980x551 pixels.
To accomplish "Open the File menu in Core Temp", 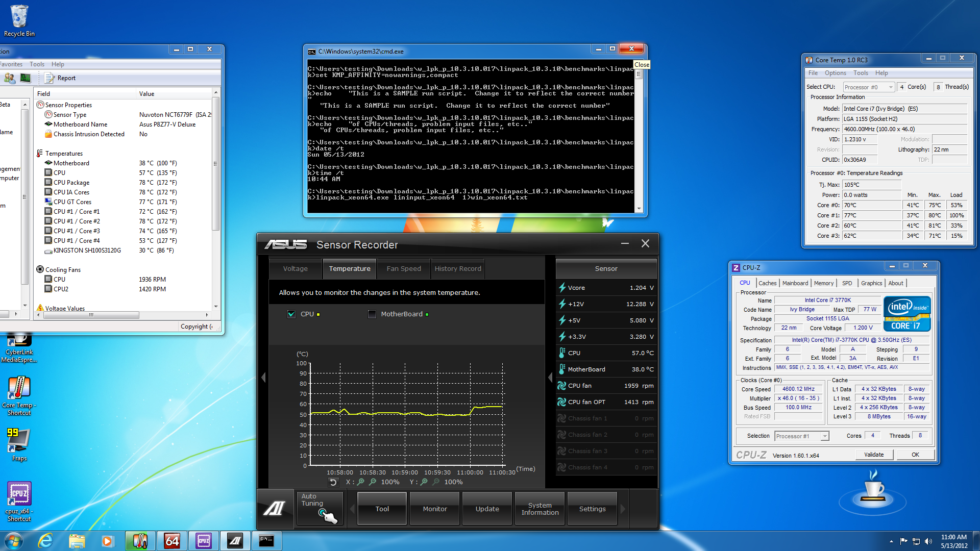I will click(x=813, y=73).
